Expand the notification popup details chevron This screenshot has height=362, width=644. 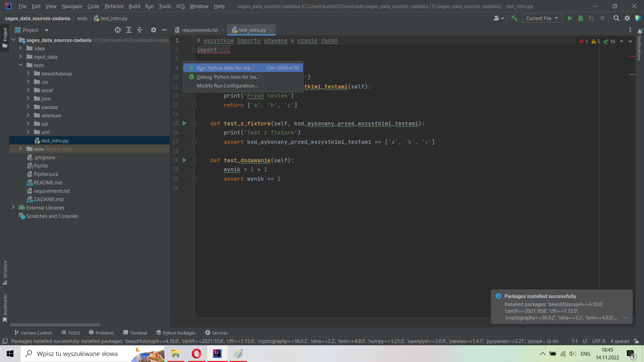point(626,317)
